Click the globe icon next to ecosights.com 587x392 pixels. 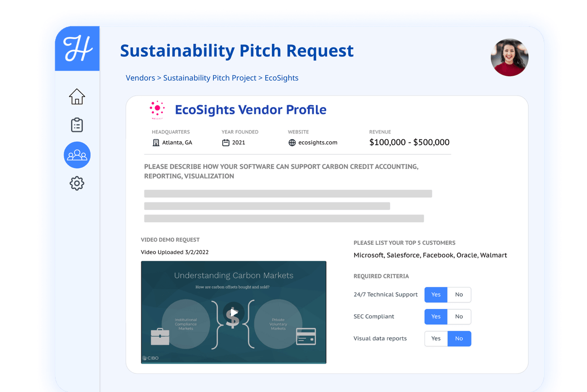coord(292,142)
